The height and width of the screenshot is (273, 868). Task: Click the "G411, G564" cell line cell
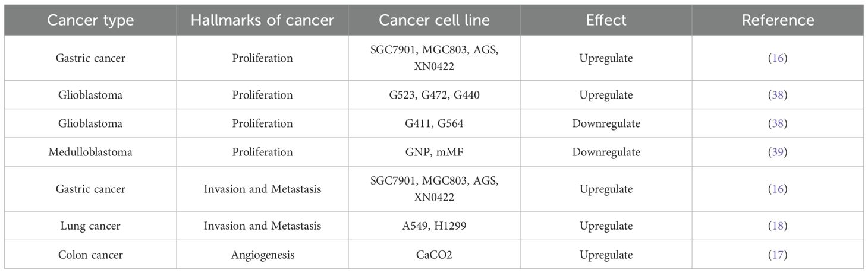434,123
